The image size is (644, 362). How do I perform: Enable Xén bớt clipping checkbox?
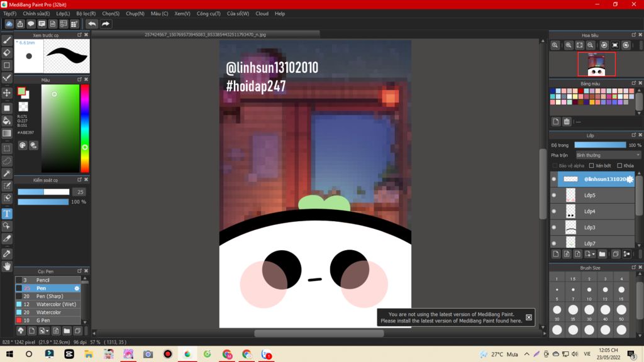coord(591,165)
